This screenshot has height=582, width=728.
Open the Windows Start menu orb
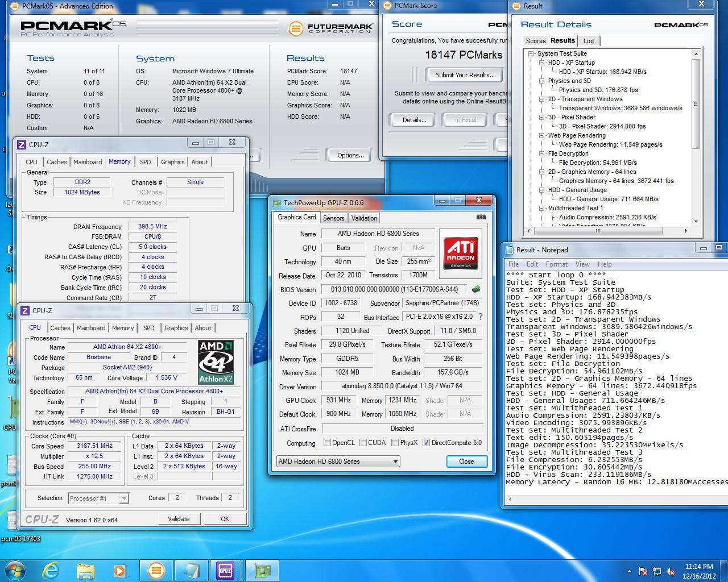pyautogui.click(x=15, y=569)
